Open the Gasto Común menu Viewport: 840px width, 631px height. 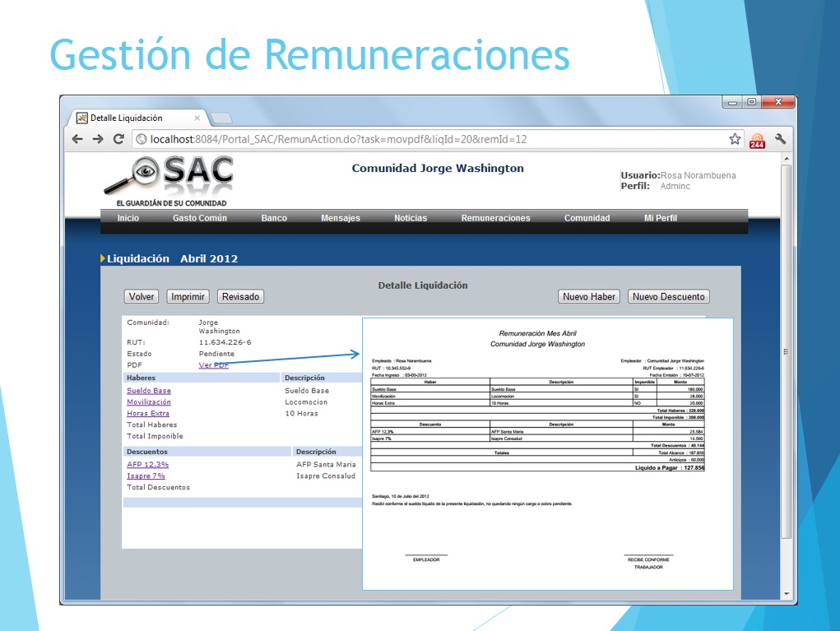pyautogui.click(x=199, y=218)
